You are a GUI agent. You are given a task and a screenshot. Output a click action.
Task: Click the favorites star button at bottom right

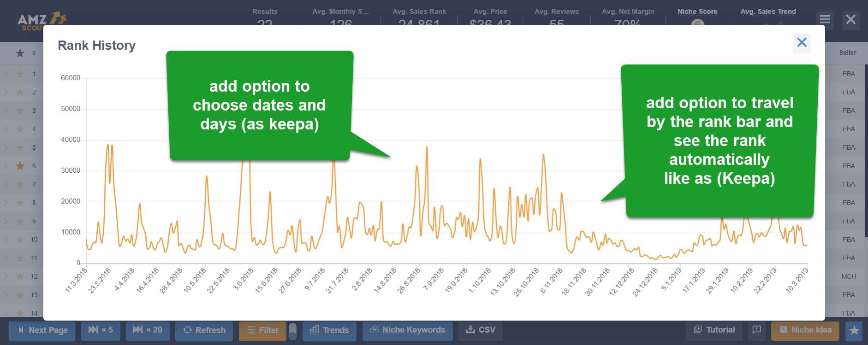(854, 330)
